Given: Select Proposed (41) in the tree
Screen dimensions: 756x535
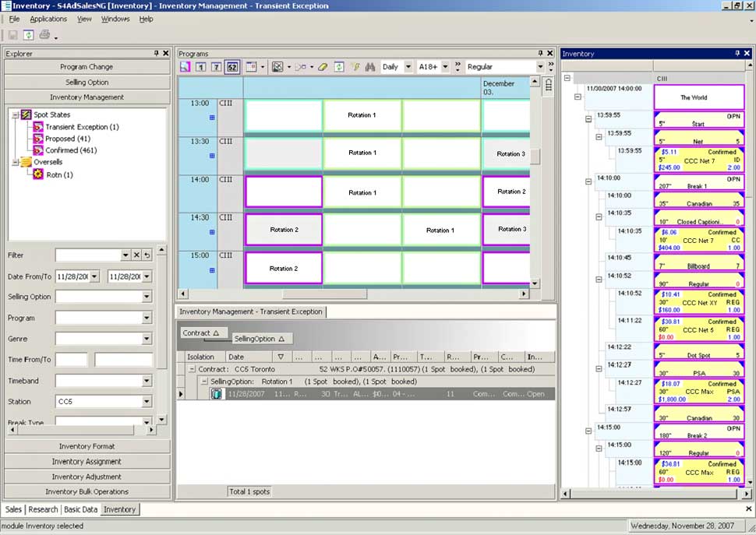Looking at the screenshot, I should (67, 139).
